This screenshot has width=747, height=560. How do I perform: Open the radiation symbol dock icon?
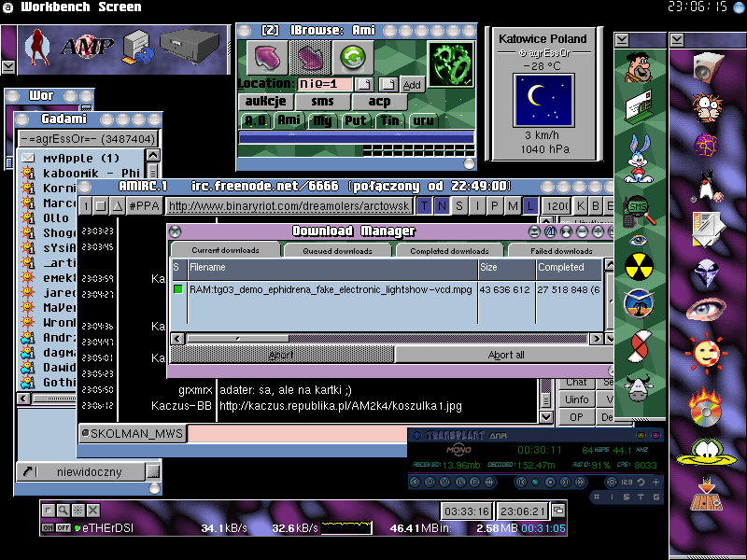coord(639,266)
